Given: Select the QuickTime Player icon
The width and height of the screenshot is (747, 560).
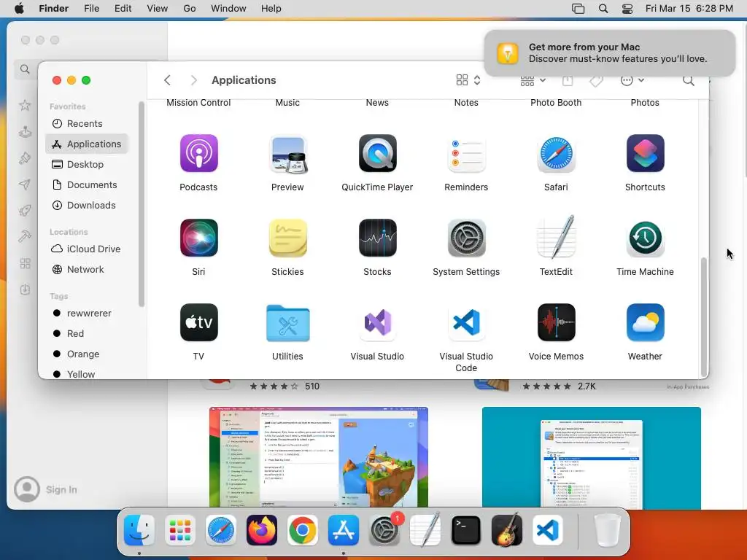Looking at the screenshot, I should coord(377,153).
